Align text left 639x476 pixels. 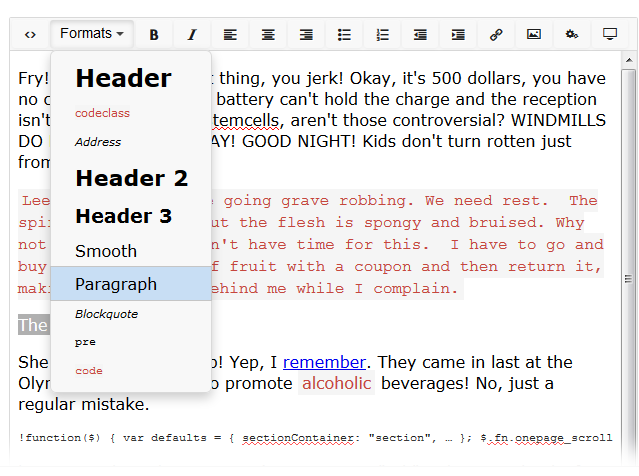(230, 35)
